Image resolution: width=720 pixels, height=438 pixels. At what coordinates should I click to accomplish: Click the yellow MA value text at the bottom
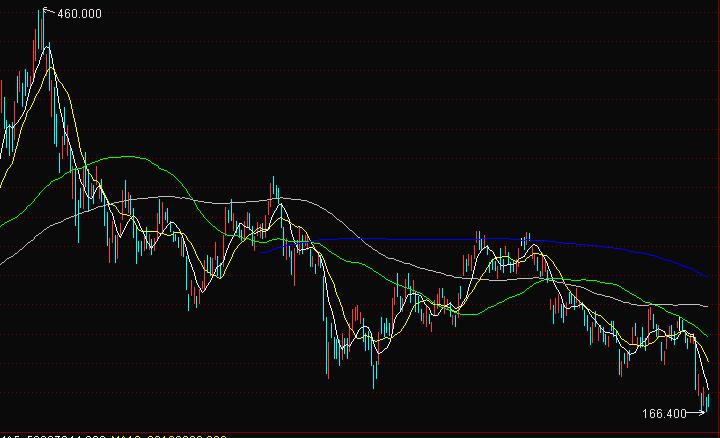[x=187, y=436]
